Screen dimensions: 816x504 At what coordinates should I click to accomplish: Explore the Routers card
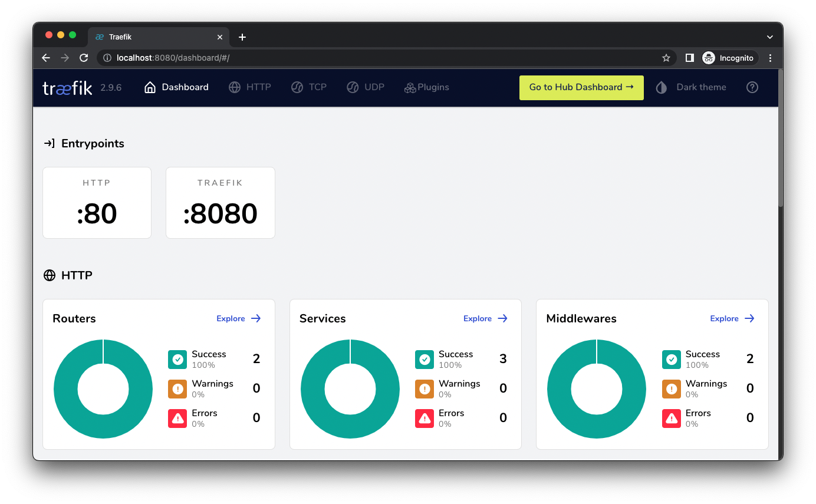[x=239, y=318]
